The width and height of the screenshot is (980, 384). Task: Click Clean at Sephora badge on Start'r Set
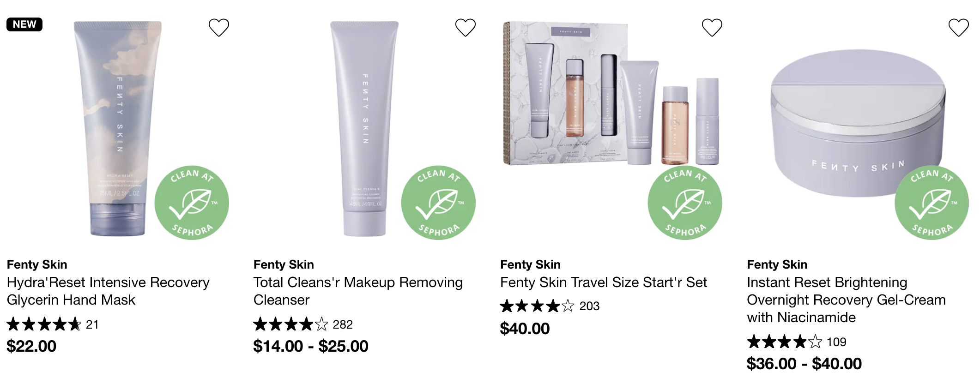pyautogui.click(x=685, y=203)
